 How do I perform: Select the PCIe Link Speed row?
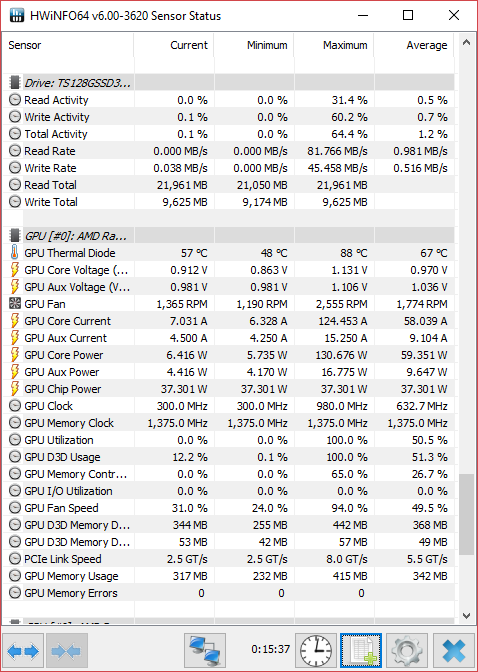(228, 559)
